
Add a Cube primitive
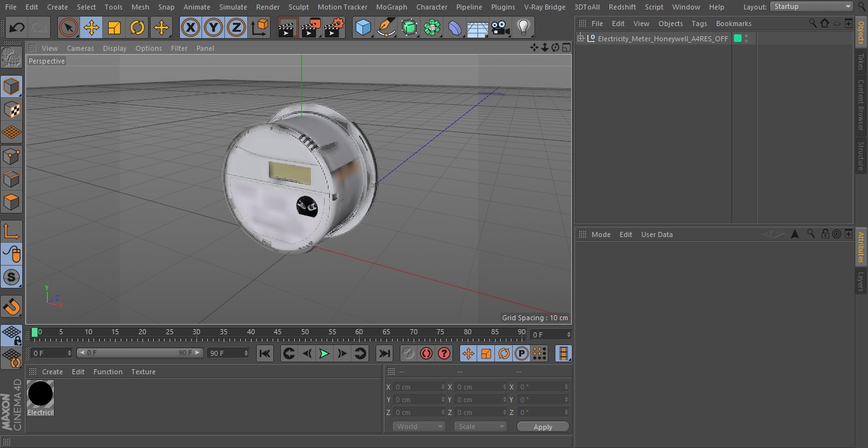(x=363, y=27)
